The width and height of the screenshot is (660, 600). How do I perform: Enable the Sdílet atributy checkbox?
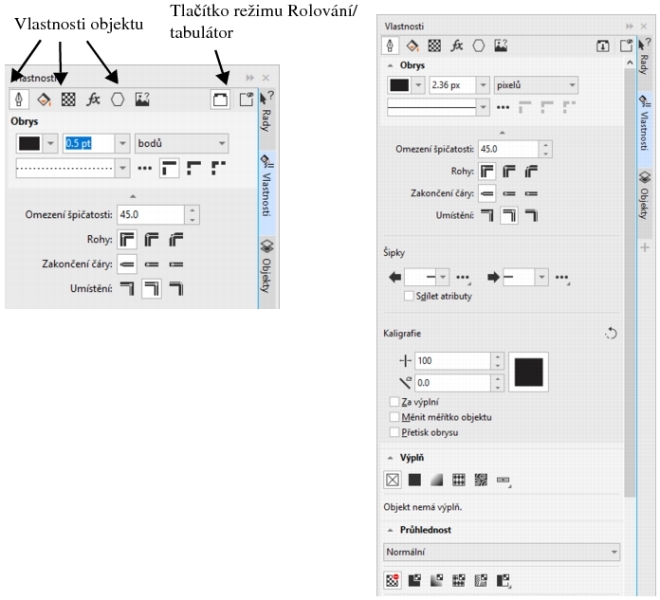pos(408,296)
